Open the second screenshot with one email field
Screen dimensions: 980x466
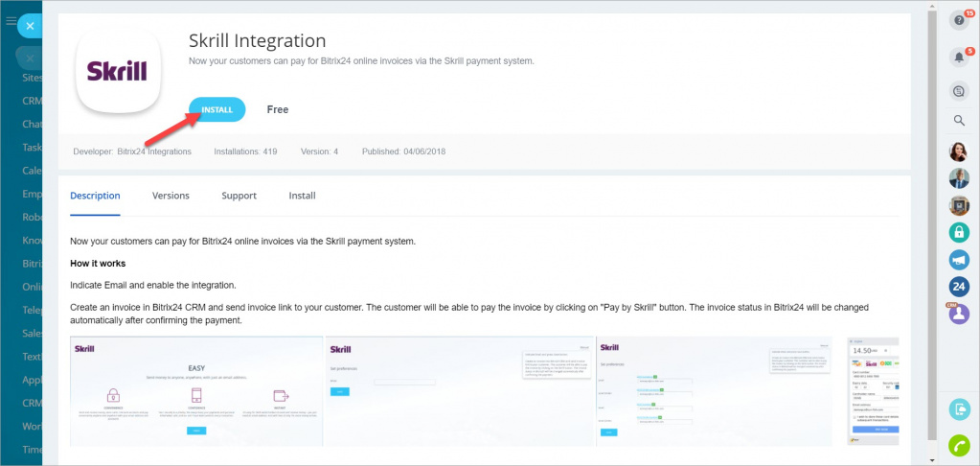(x=460, y=391)
